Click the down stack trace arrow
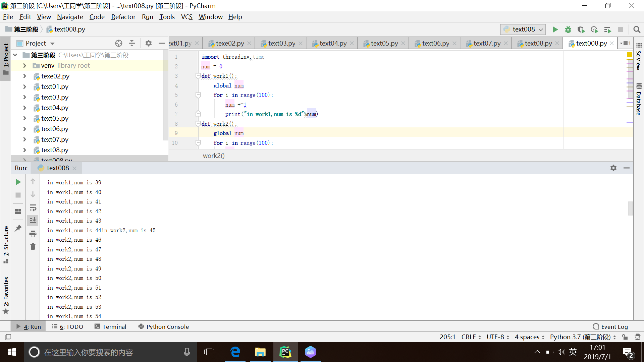 tap(33, 194)
